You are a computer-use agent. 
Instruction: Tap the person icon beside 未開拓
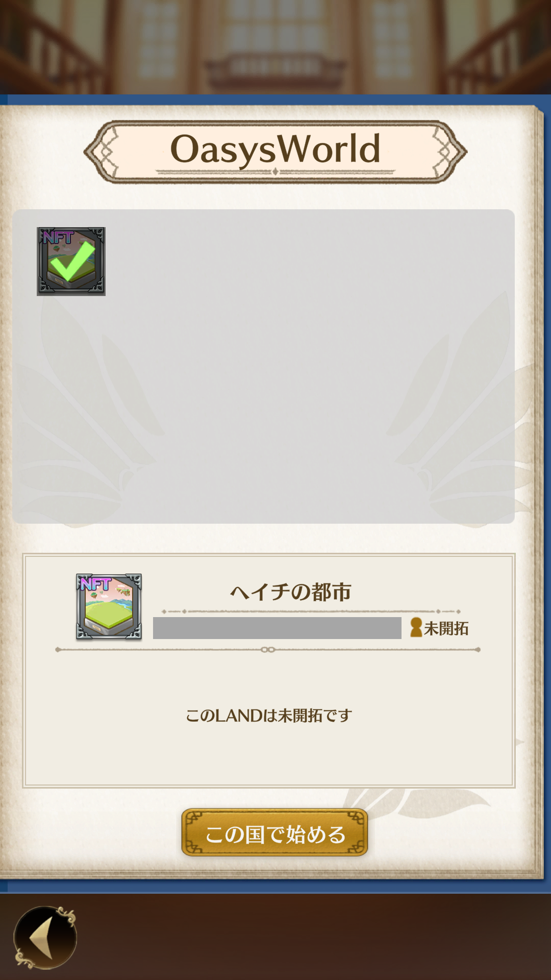(416, 628)
